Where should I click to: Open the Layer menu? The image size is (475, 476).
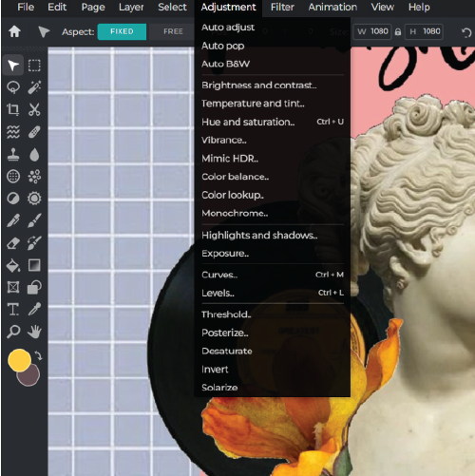coord(131,7)
